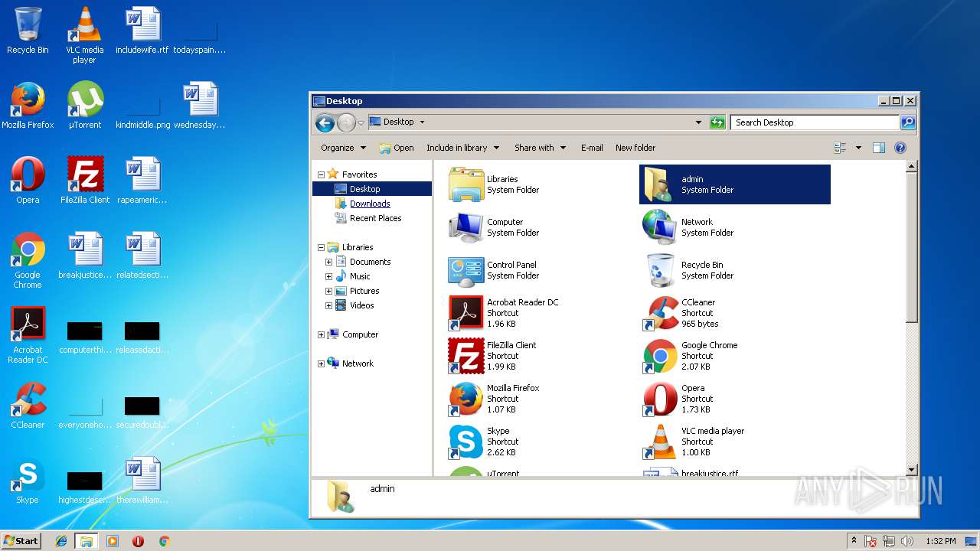Select breakjustice document on desktop
Screen dimensions: 980x551
(85, 256)
